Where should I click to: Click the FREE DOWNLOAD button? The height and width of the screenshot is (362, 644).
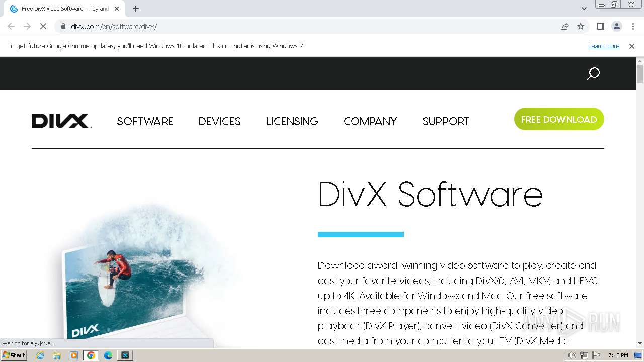click(x=559, y=119)
